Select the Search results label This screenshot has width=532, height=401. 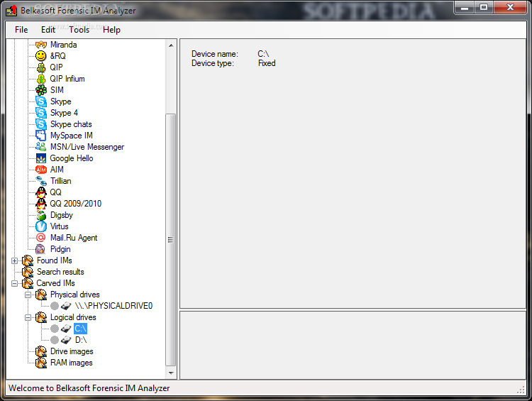coord(60,272)
